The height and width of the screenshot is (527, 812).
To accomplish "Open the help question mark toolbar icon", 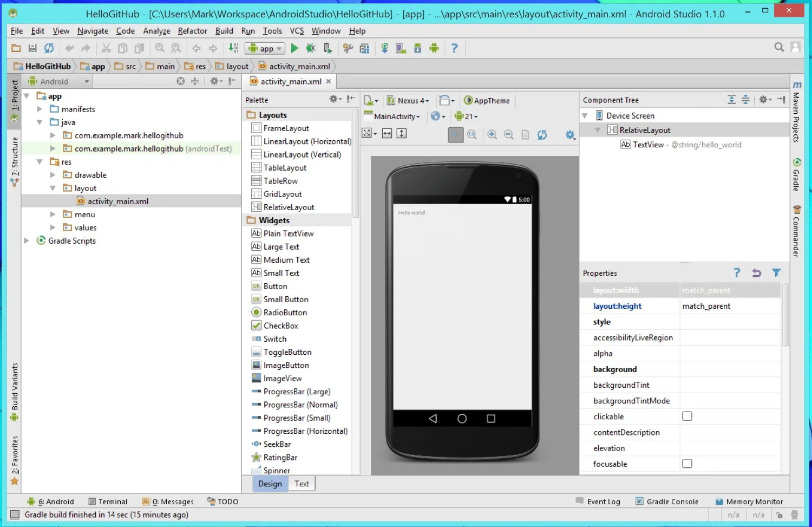I will 455,48.
